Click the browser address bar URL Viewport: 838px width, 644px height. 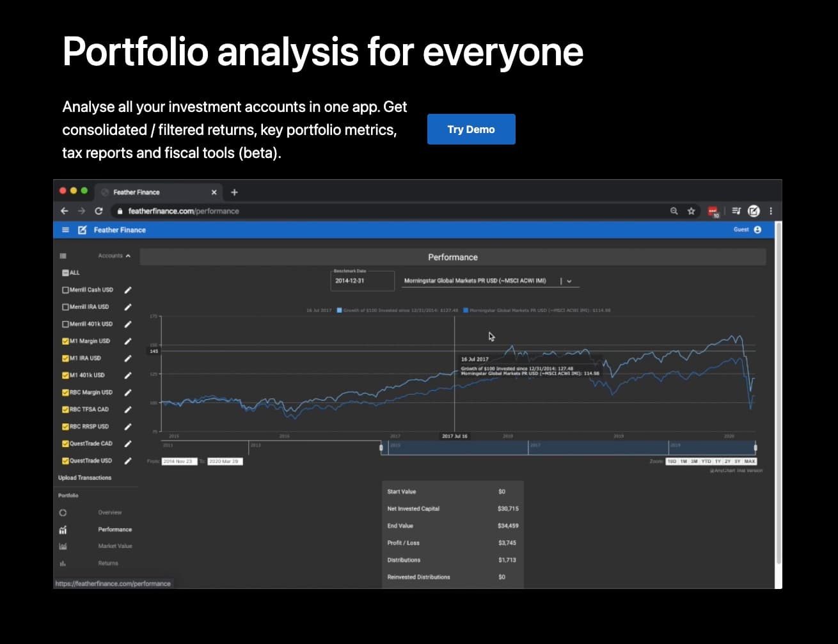point(184,211)
